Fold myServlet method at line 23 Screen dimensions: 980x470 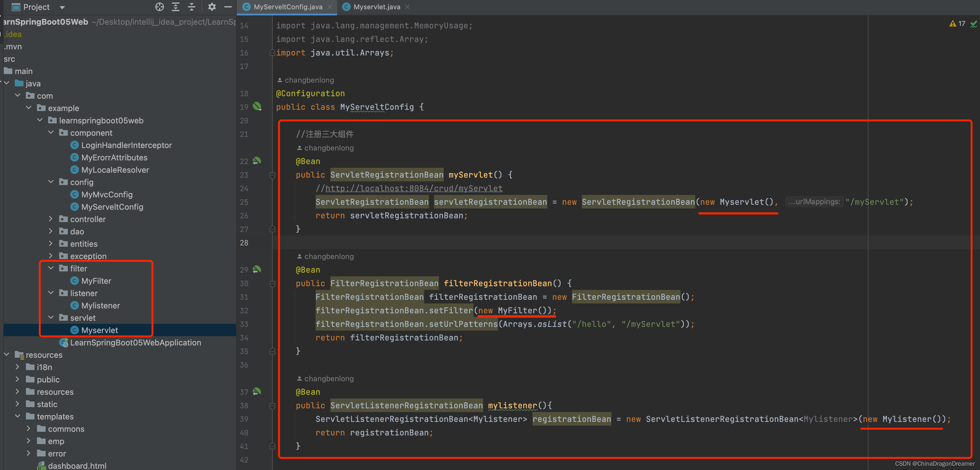tap(272, 175)
